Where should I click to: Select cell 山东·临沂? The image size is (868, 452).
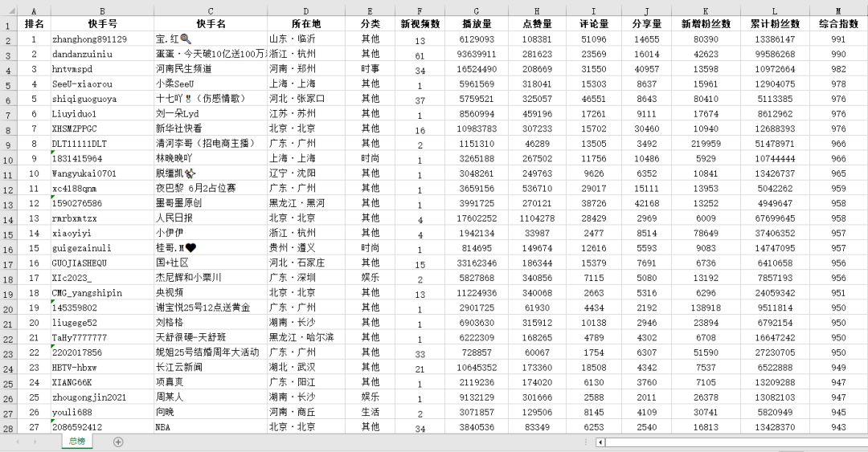click(306, 39)
